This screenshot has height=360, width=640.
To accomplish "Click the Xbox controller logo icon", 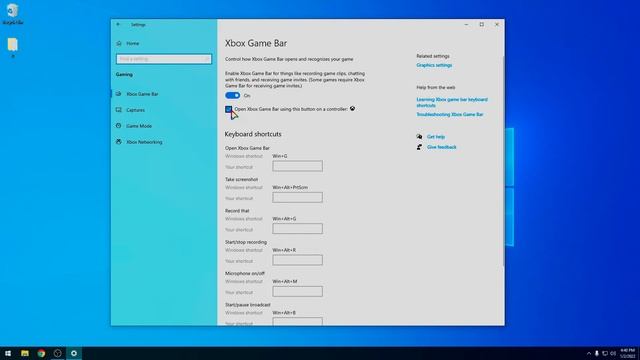I will (x=352, y=109).
